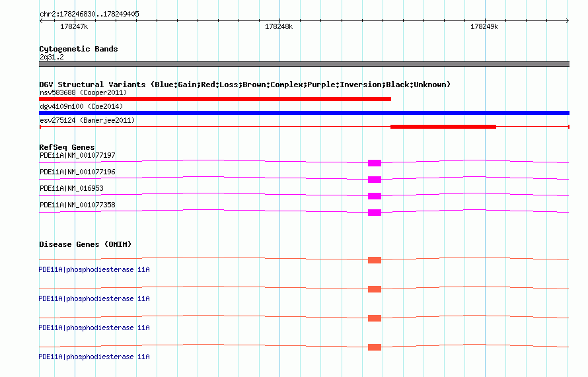The image size is (588, 377).
Task: Open the third PDE11A|phosphodiesterase 11A OMIM link
Action: (x=94, y=327)
